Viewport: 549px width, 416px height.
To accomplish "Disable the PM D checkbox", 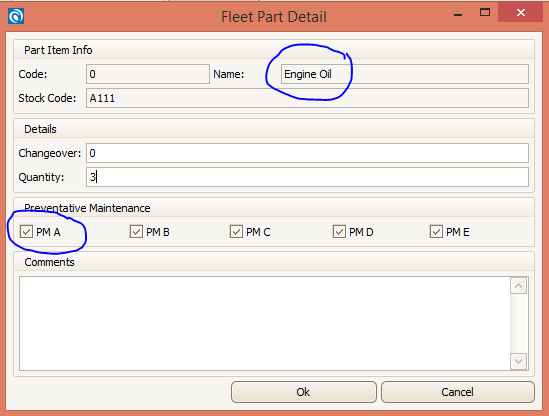I will coord(339,232).
